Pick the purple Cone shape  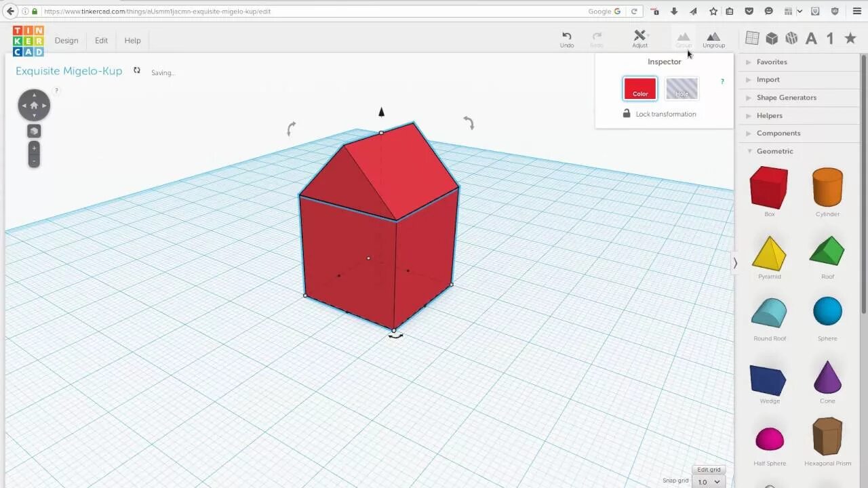827,377
